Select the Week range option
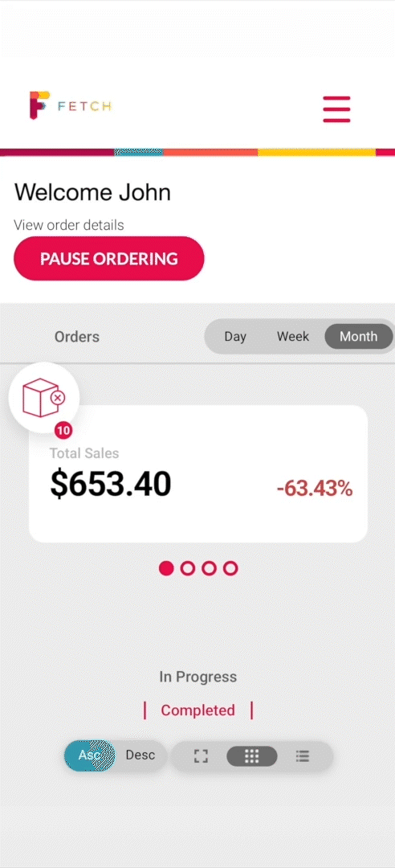The width and height of the screenshot is (395, 868). click(293, 336)
